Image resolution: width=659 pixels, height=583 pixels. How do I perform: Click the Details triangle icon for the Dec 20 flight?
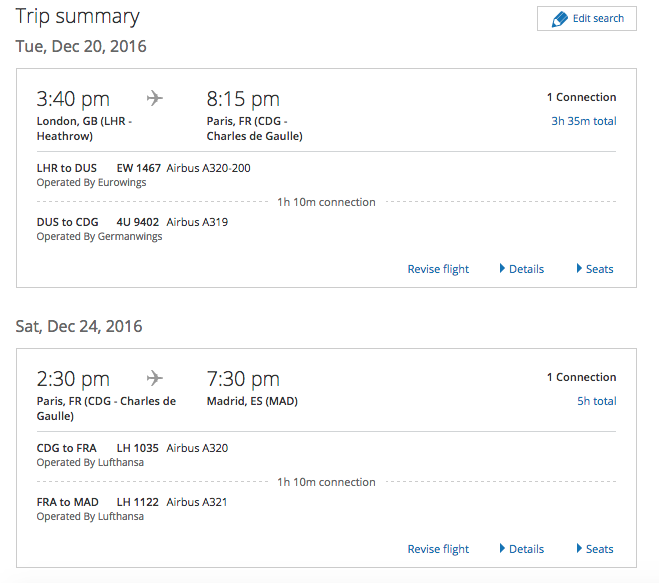(x=502, y=268)
